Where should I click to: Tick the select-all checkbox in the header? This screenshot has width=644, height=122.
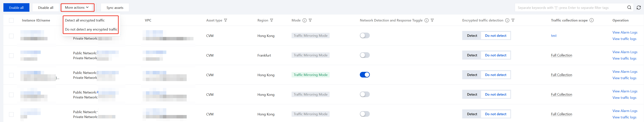(x=11, y=20)
